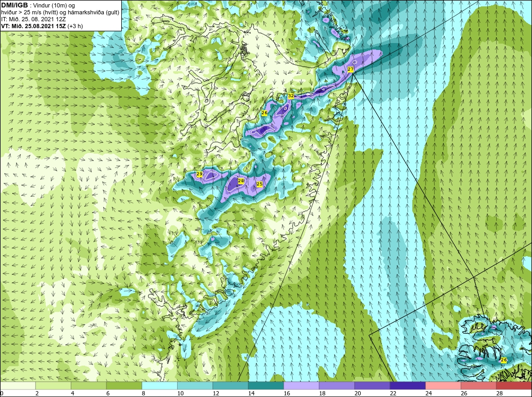Select the 2–4 m/s light green swatch
The height and width of the screenshot is (397, 532).
53,386
